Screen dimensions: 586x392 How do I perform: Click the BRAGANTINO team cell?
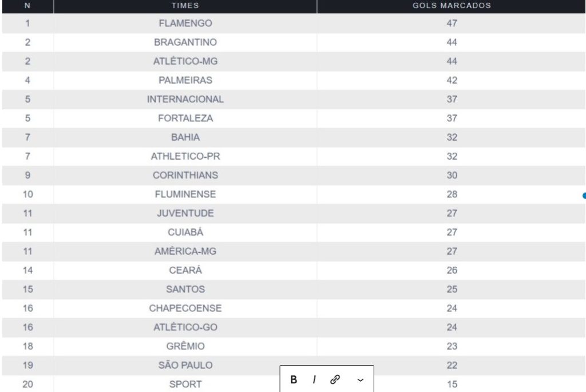point(185,42)
